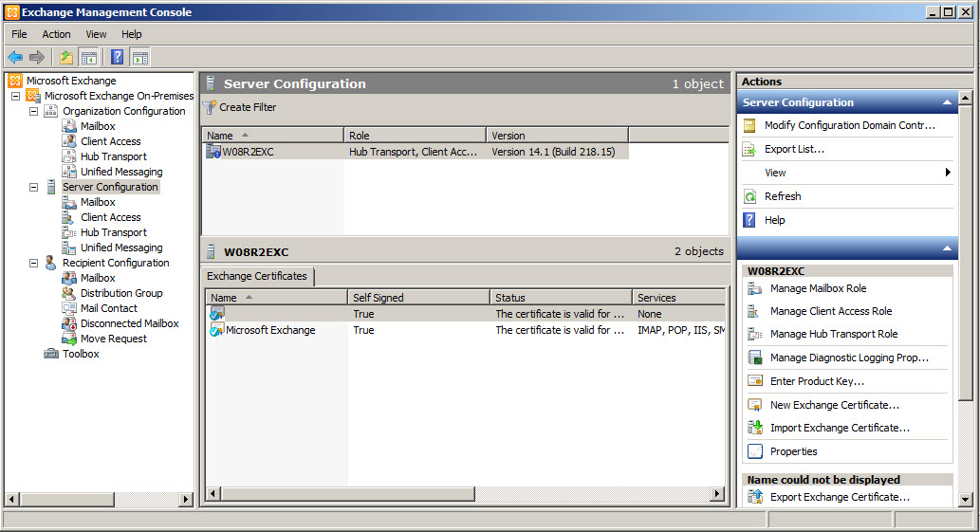Click Manage Client Access Role action
Viewport: 980px width, 532px height.
click(831, 311)
